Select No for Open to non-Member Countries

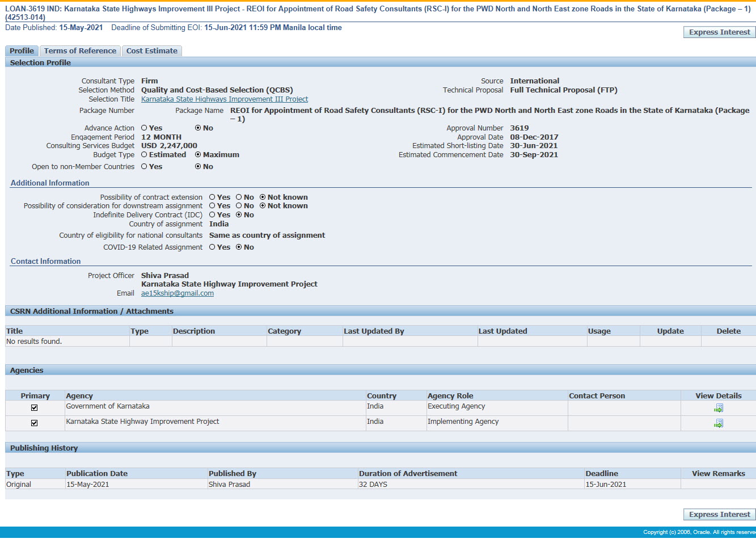tap(198, 167)
